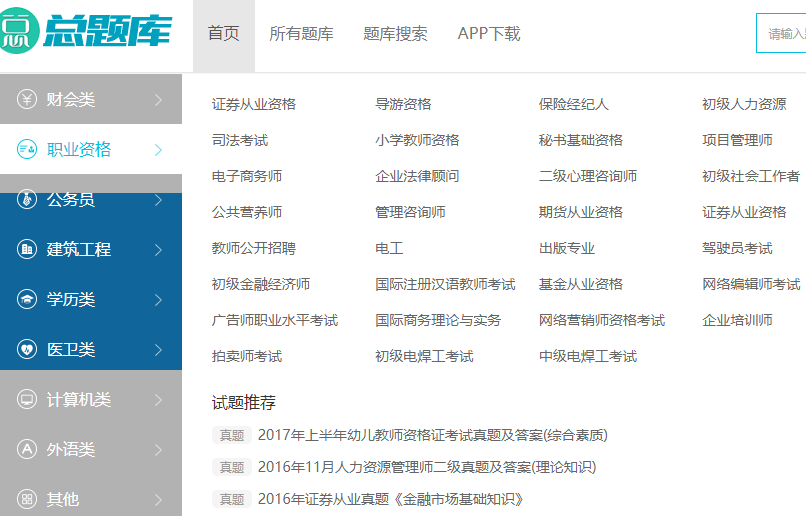Click the yen icon beside 财会类
This screenshot has height=516, width=806.
tap(27, 99)
